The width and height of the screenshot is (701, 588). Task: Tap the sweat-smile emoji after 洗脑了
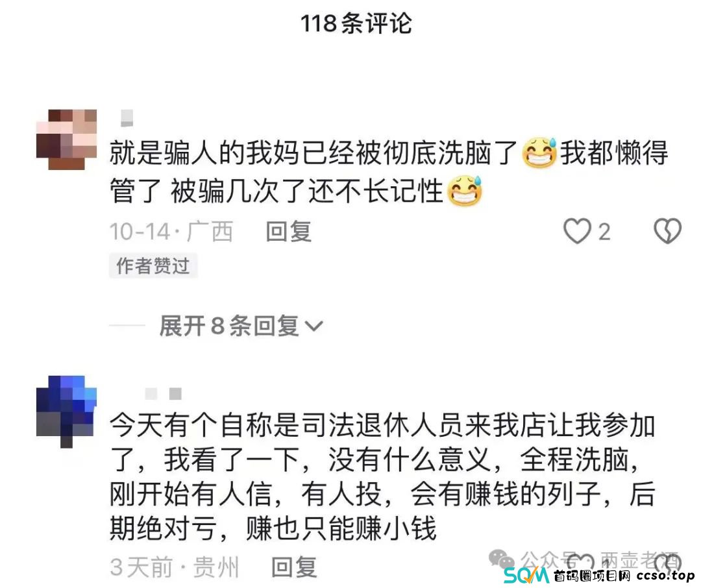pyautogui.click(x=539, y=153)
